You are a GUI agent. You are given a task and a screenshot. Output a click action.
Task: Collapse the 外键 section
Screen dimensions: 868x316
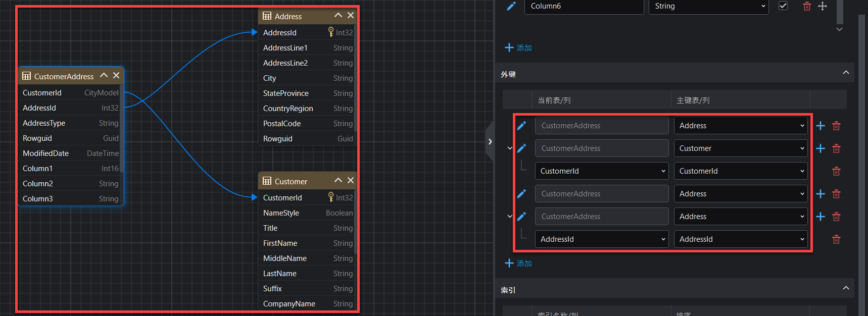846,73
